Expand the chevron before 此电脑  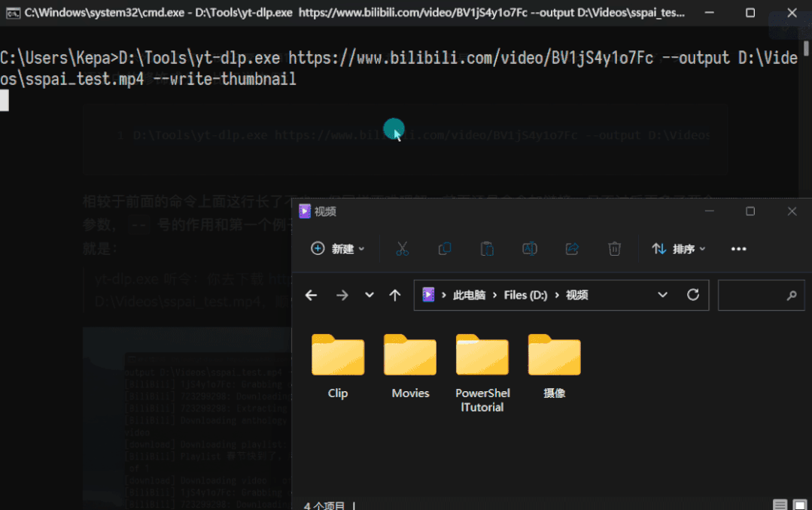444,295
